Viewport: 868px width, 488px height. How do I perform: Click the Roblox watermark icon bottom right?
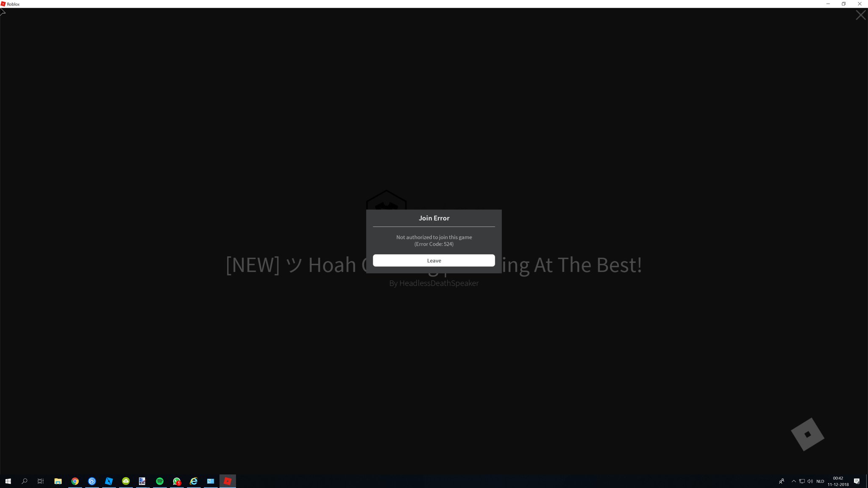tap(807, 434)
